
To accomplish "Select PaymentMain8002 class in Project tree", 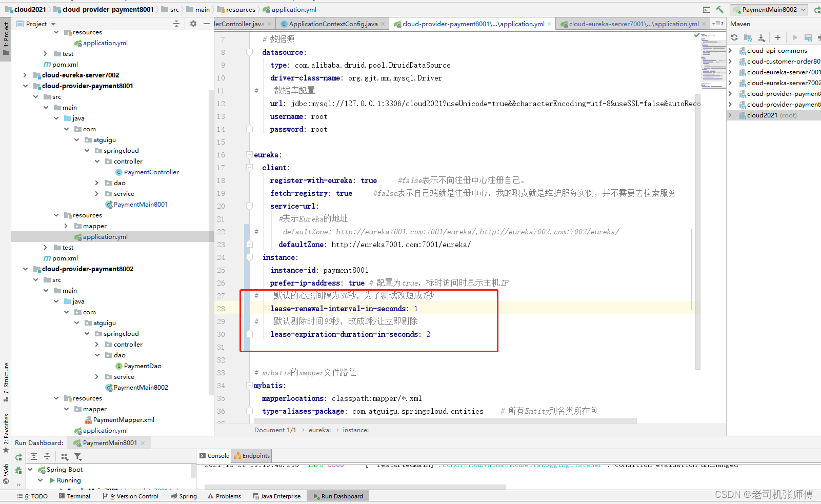I will click(136, 387).
